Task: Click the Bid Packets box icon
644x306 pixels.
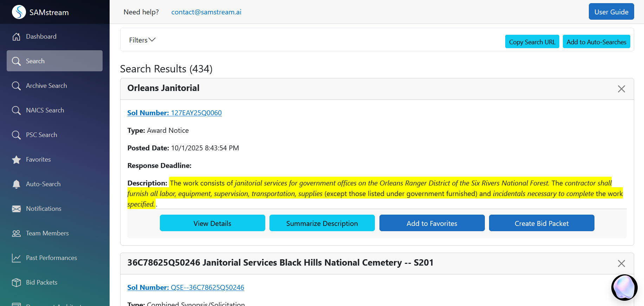Action: coord(16,282)
